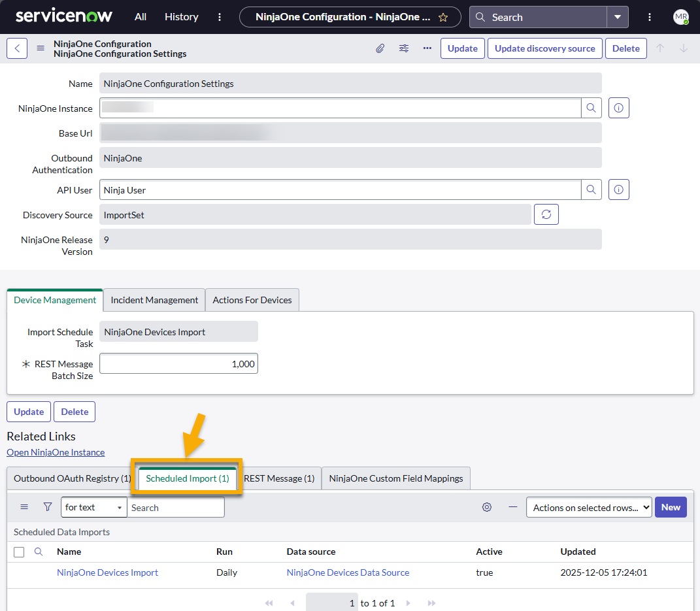
Task: Expand the global search dropdown arrow
Action: coord(617,17)
